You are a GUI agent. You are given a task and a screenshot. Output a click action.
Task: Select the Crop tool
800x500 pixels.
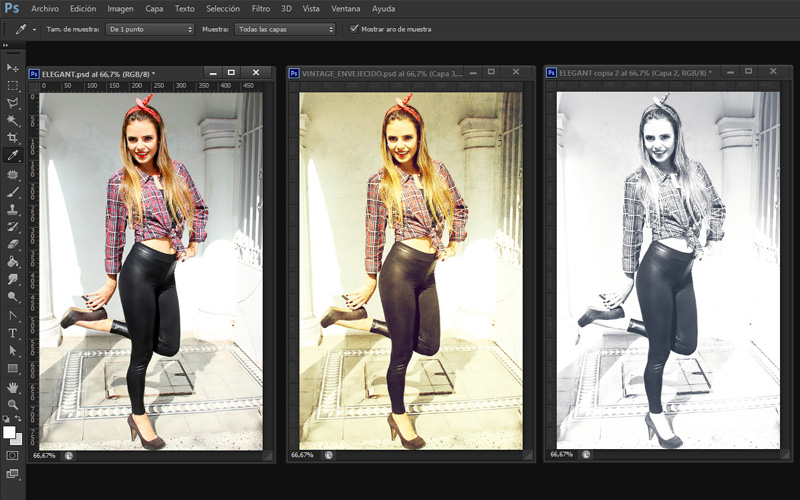pos(13,138)
